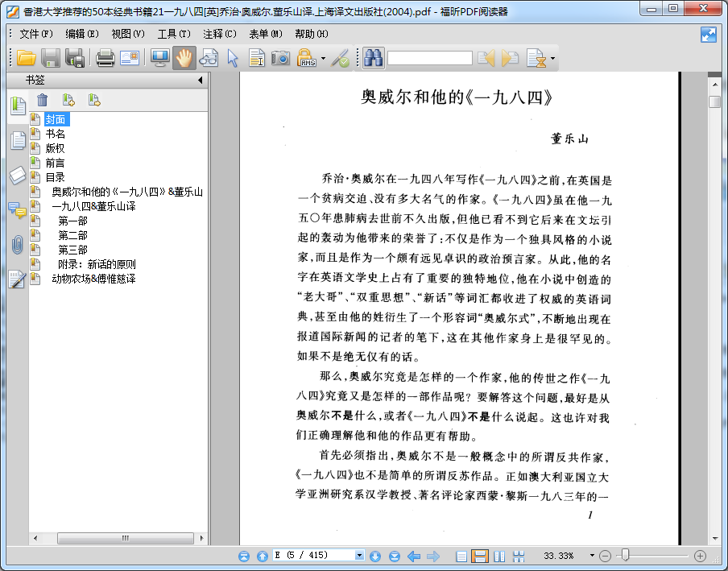Click the find next result icon
728x571 pixels.
click(510, 58)
